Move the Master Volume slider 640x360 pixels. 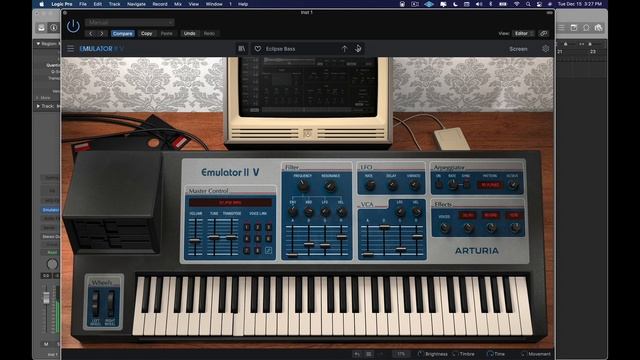pos(195,240)
